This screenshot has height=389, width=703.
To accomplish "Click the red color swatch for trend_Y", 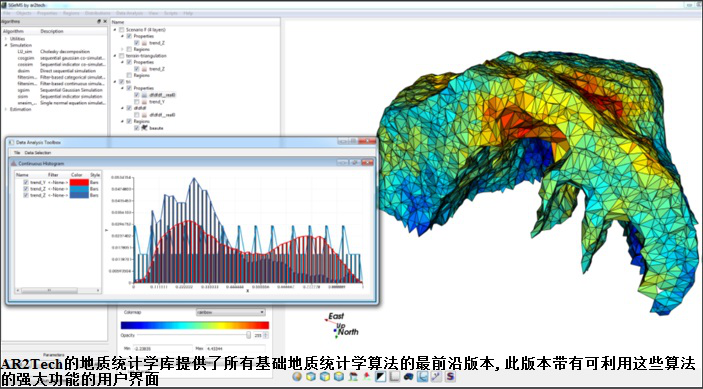I will 79,182.
